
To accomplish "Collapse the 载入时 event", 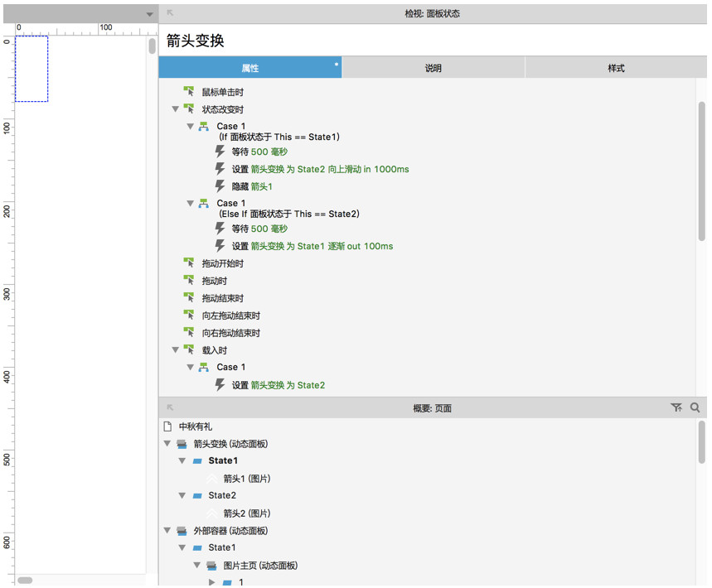I will [175, 350].
